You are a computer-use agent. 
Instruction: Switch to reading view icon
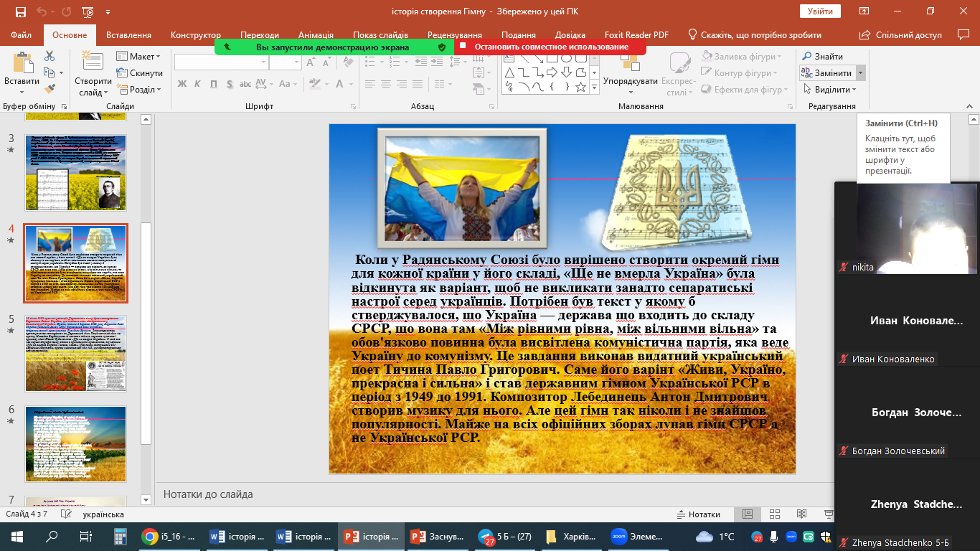[801, 514]
